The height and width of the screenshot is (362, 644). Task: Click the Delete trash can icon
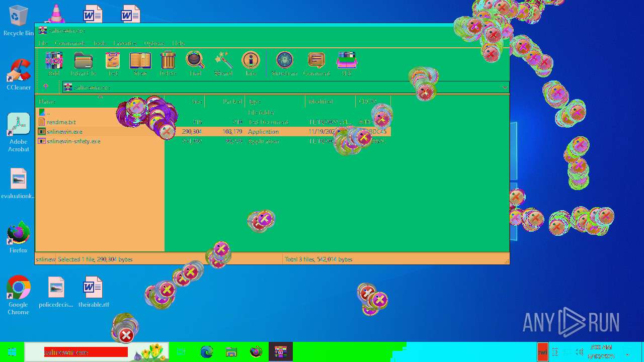point(168,63)
